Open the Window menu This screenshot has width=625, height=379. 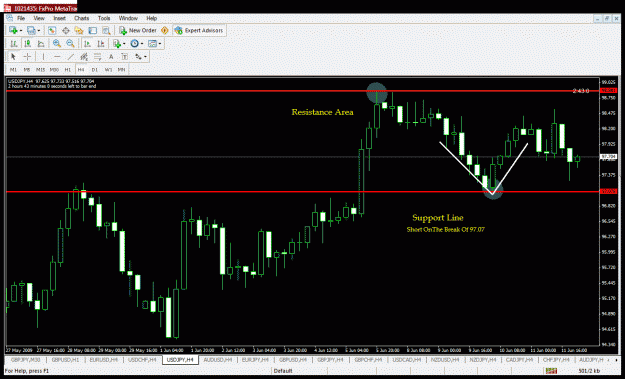128,18
